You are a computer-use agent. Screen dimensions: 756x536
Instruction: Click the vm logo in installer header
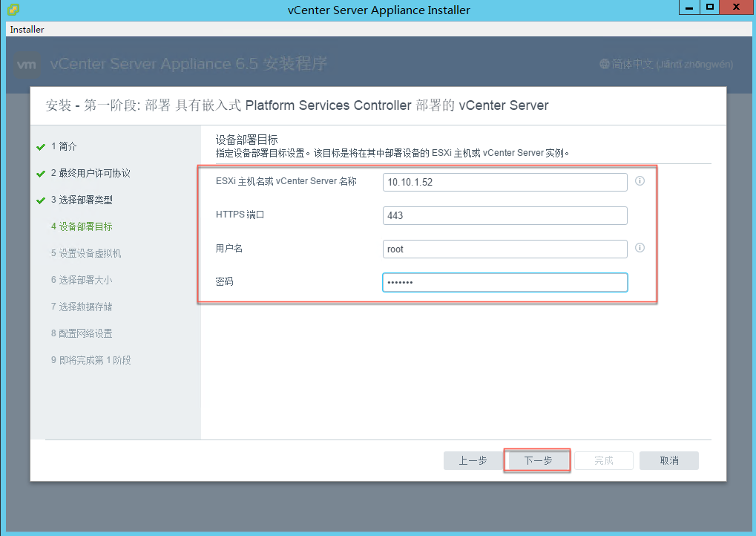[x=26, y=65]
